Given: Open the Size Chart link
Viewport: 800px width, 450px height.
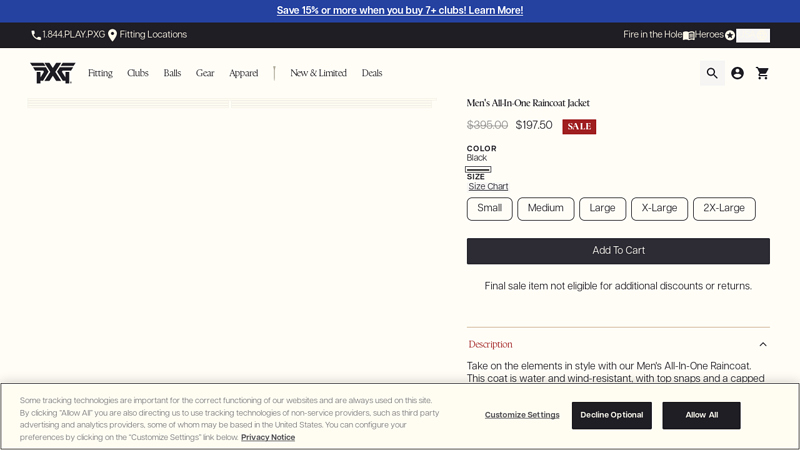Looking at the screenshot, I should [488, 187].
